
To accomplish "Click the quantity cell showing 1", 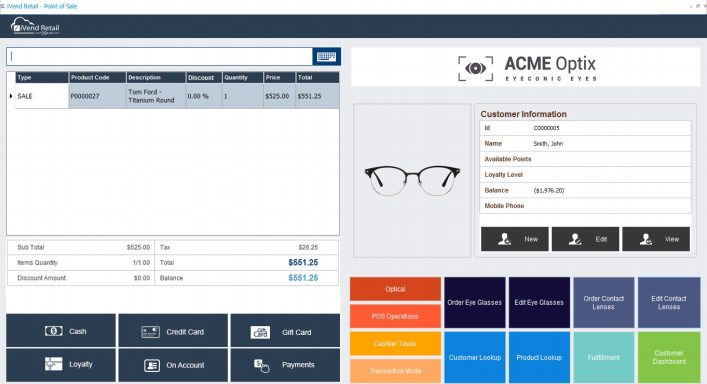I will pyautogui.click(x=243, y=96).
